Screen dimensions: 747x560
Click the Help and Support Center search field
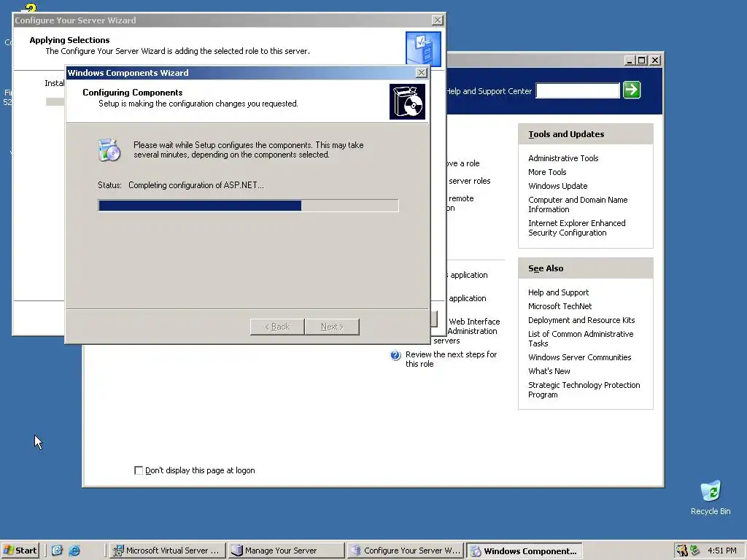click(578, 90)
